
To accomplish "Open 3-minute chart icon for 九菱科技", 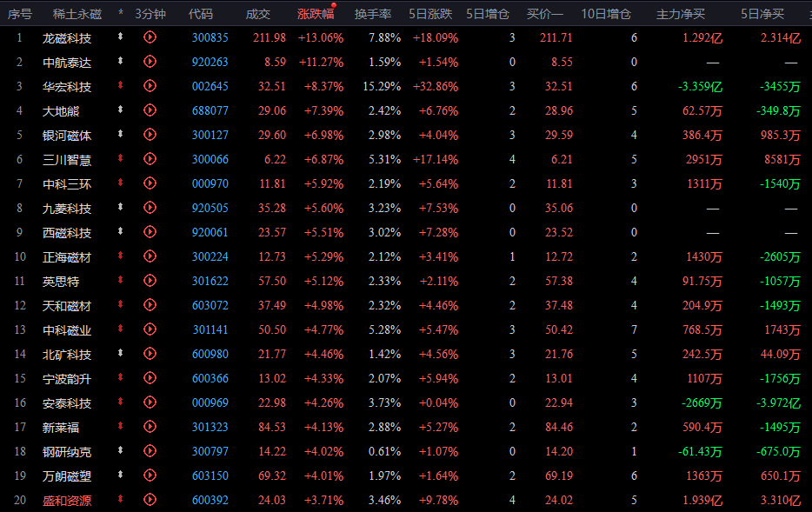I will coord(150,208).
